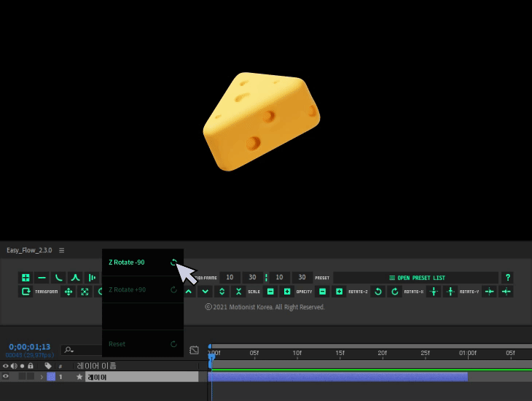Click the second field showing 30 near PRESET
This screenshot has height=401, width=532.
[302, 277]
